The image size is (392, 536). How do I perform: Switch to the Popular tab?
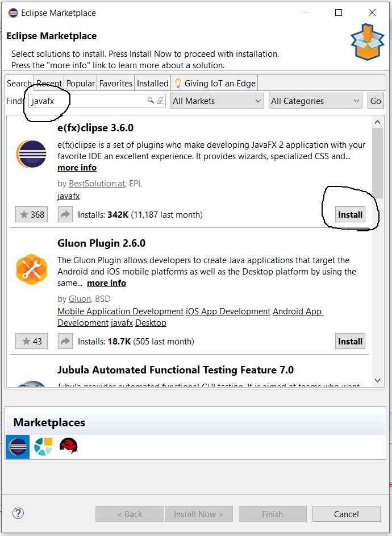(81, 84)
